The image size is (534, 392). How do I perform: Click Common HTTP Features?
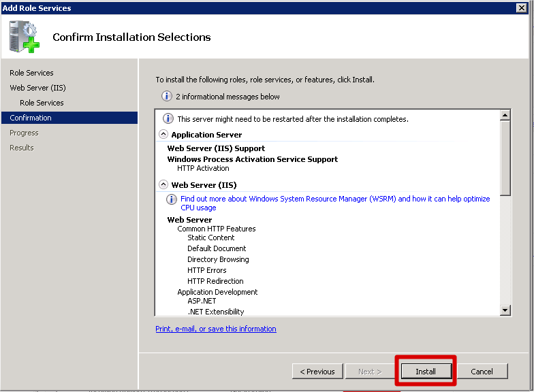[217, 229]
